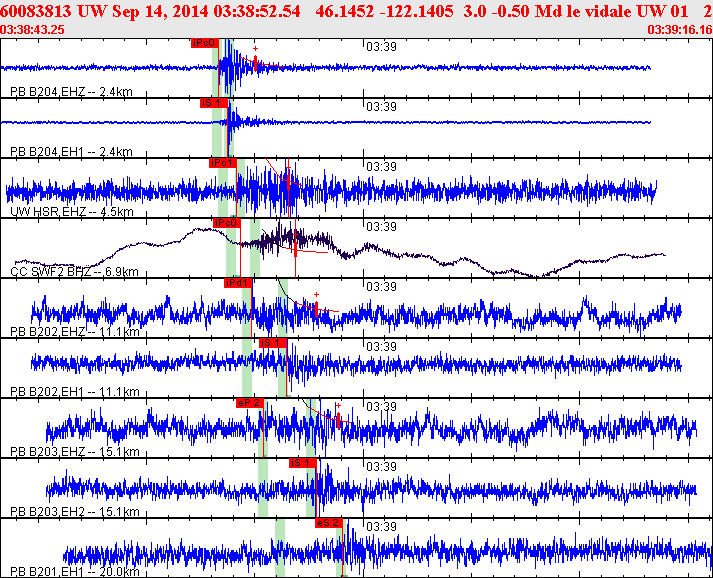Click the eP 2 pick flag on B203 EHZ

(249, 402)
